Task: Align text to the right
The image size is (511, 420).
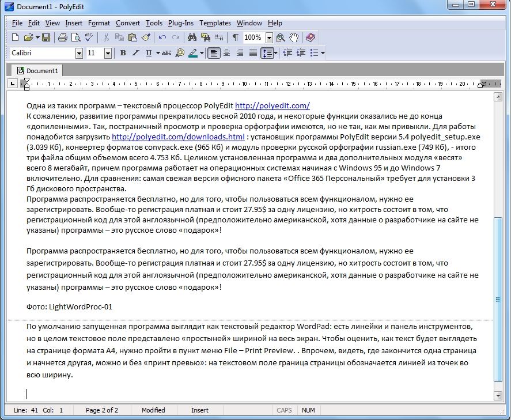Action: (240, 53)
